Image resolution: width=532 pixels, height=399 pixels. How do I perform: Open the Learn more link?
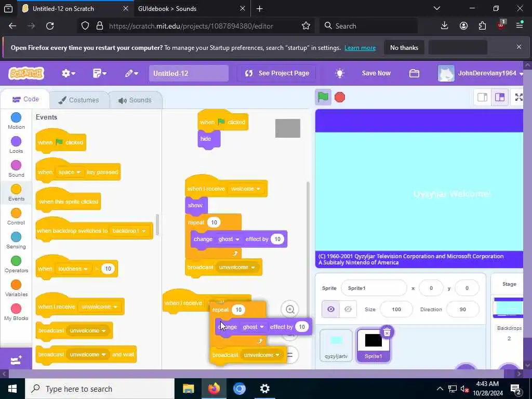pyautogui.click(x=360, y=48)
